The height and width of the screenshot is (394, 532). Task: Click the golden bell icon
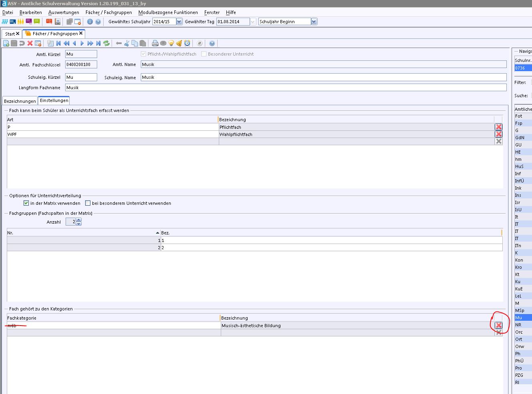(x=179, y=43)
